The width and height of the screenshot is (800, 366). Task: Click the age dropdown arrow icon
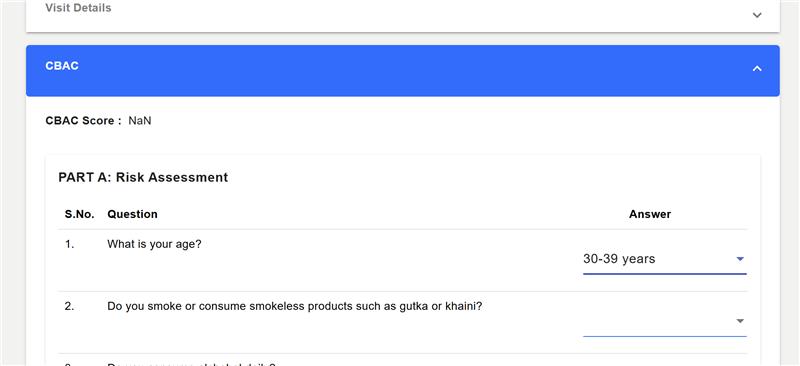point(740,259)
